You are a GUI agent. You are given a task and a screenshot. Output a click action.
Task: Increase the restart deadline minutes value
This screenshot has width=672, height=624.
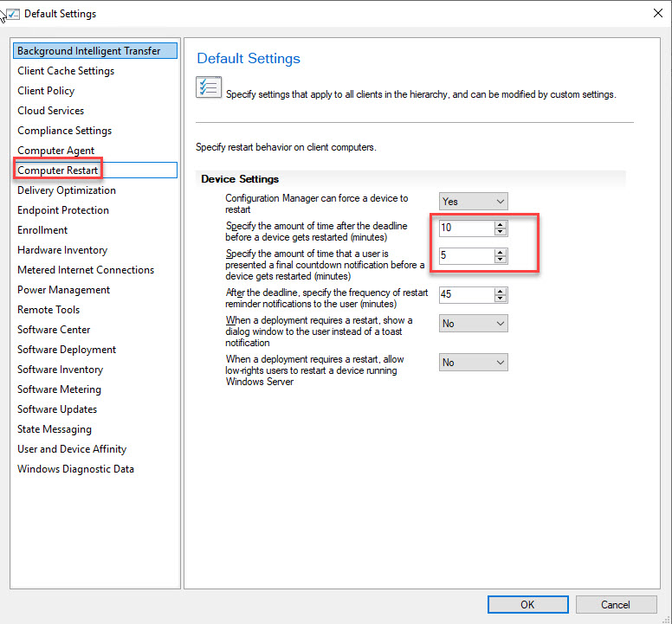coord(501,224)
